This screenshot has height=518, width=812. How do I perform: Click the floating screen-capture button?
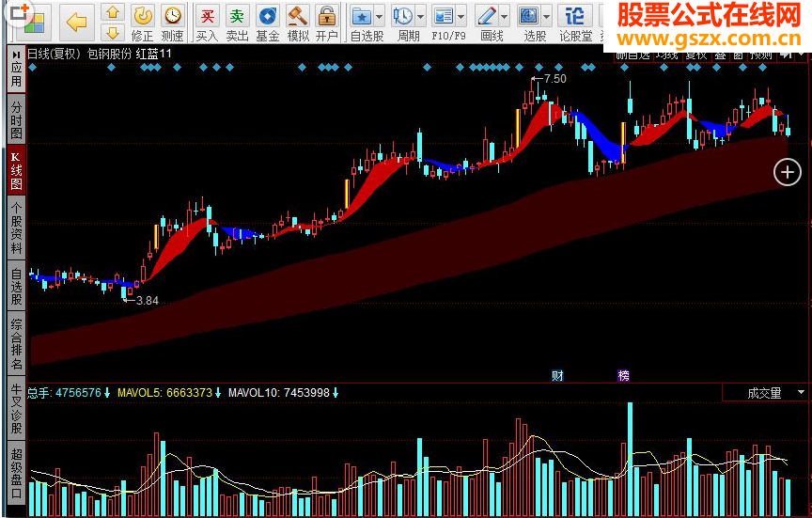point(19,12)
